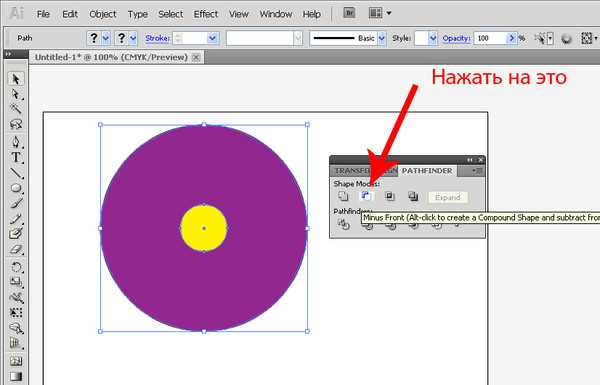Open the Object menu
The width and height of the screenshot is (600, 385).
[103, 14]
